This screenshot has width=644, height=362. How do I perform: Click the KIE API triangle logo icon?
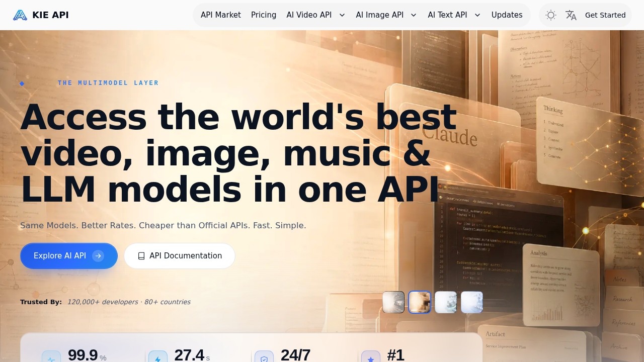(20, 15)
